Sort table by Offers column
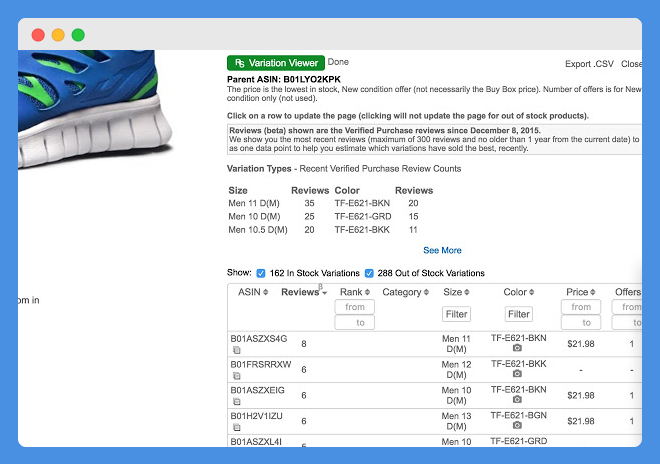Image resolution: width=660 pixels, height=464 pixels. tap(628, 292)
